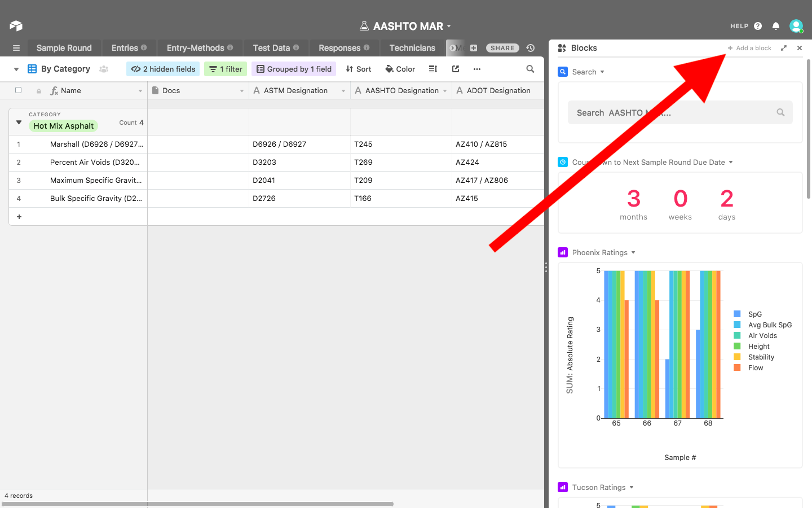Open the more options ellipsis in toolbar

[x=477, y=69]
